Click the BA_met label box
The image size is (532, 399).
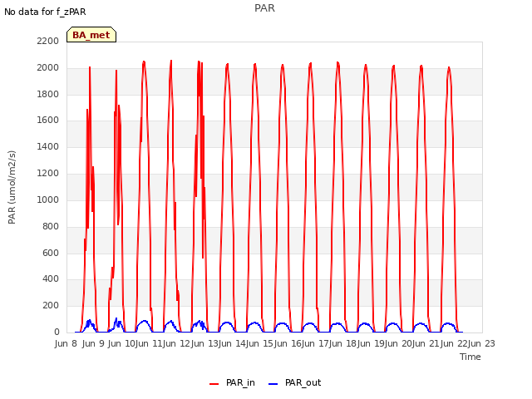[91, 35]
